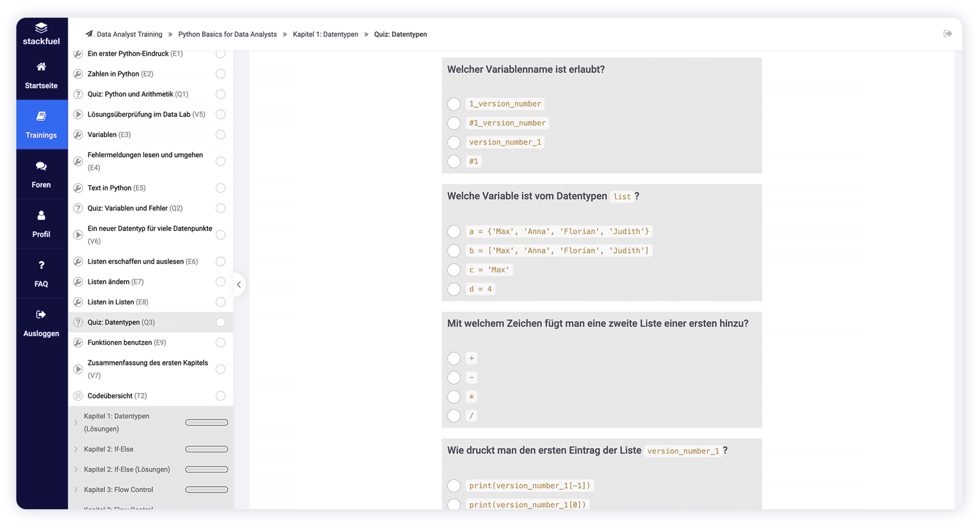Click completion circle next to Variablen (E3)
980x530 pixels.
click(220, 135)
